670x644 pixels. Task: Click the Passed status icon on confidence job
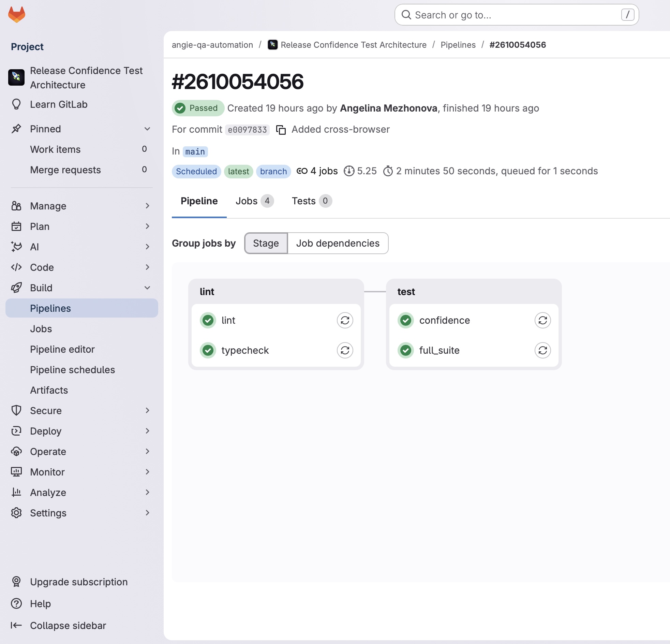click(x=406, y=320)
